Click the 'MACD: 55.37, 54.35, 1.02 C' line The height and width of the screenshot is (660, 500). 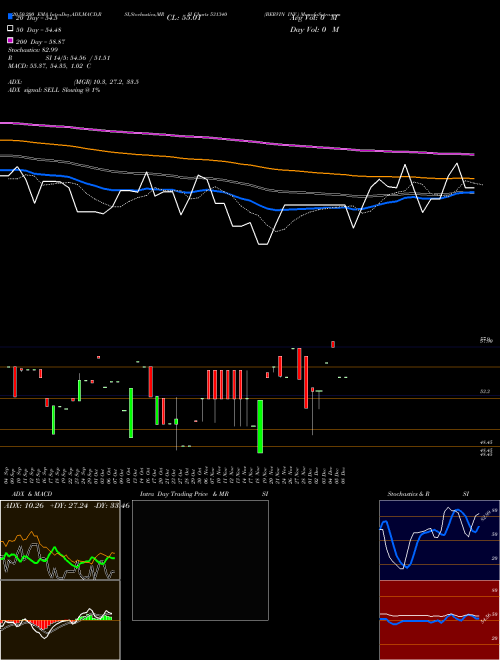(50, 66)
